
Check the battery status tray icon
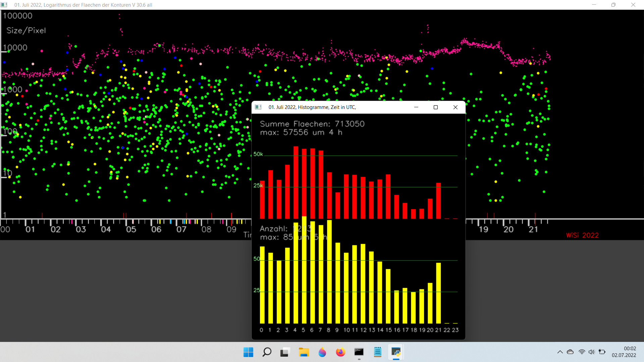click(602, 352)
